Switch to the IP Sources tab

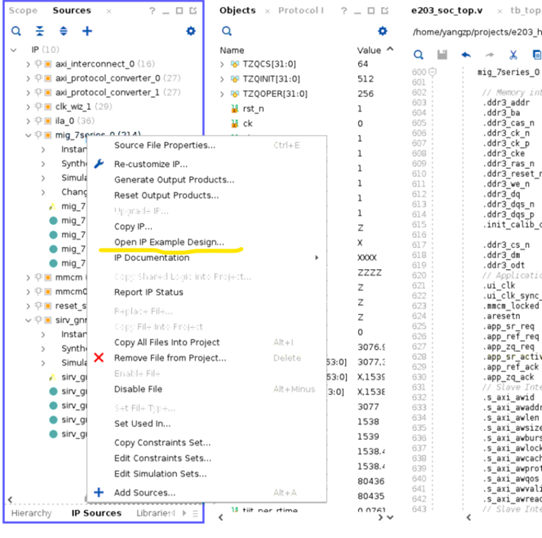click(96, 513)
